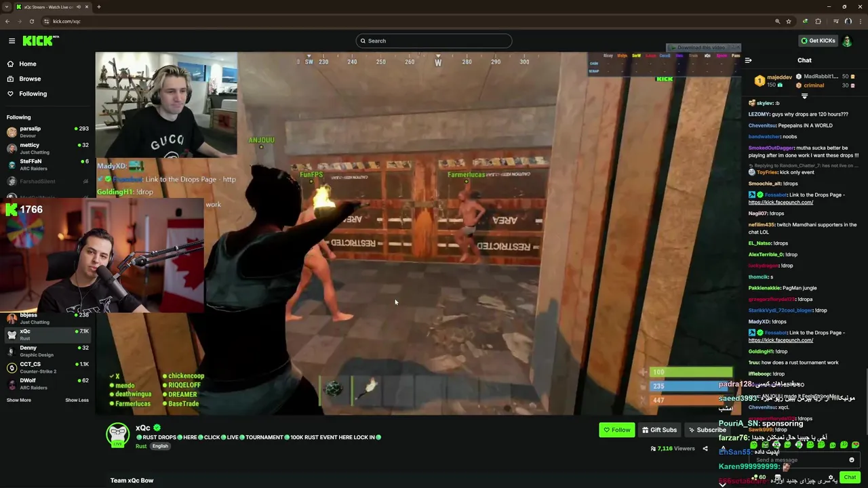Close the Download this video overlay
The height and width of the screenshot is (488, 868).
tap(737, 47)
